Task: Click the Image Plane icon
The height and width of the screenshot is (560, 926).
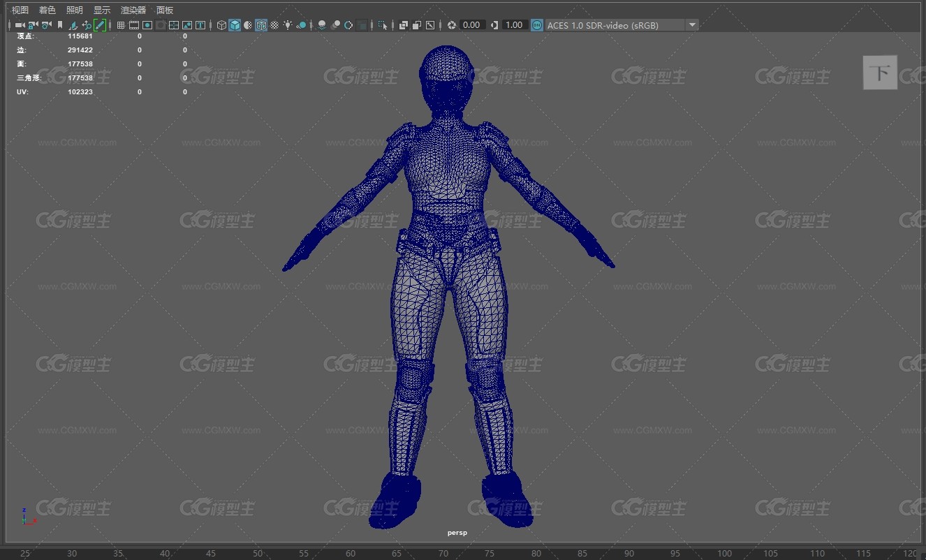Action: pos(73,25)
